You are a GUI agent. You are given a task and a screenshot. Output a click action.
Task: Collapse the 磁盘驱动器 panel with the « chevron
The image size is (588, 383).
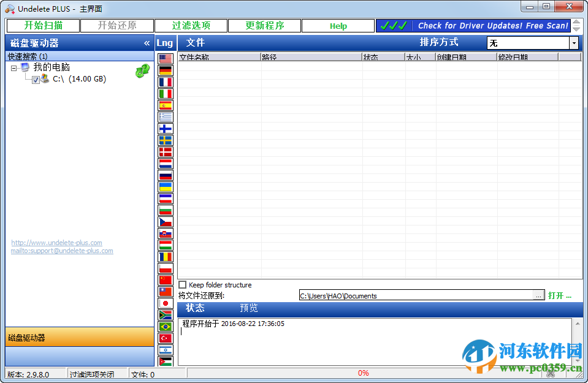147,43
